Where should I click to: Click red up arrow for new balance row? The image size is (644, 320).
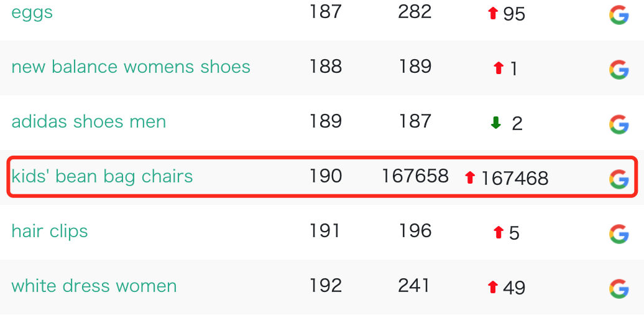pyautogui.click(x=498, y=68)
